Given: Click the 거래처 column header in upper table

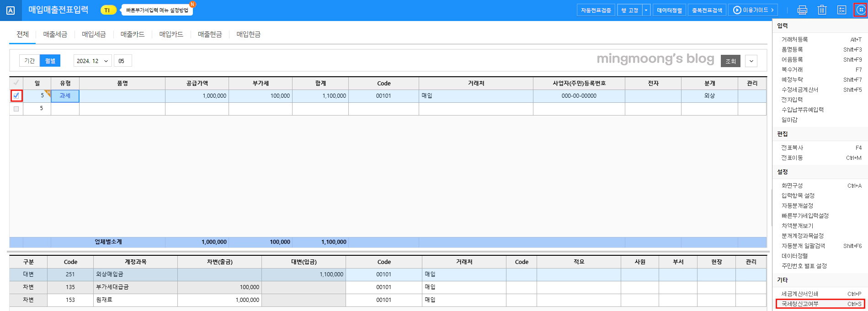Looking at the screenshot, I should (476, 83).
